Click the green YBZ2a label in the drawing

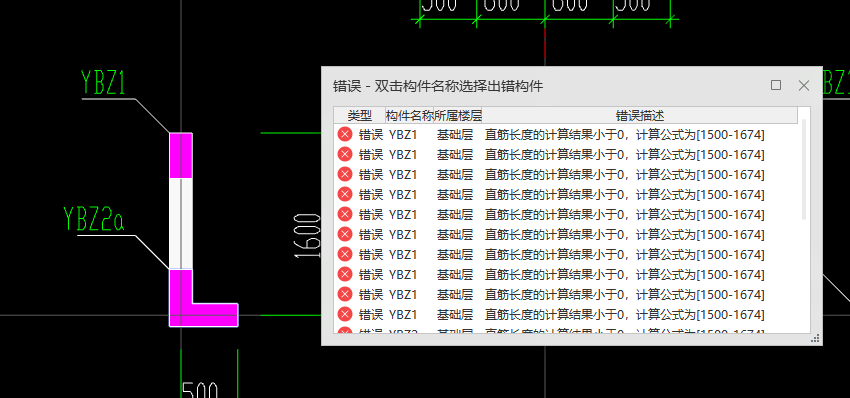[93, 219]
